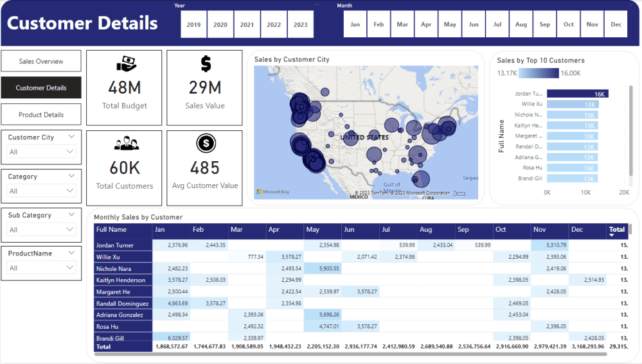The height and width of the screenshot is (364, 642).
Task: Filter by year 2022
Action: coord(274,24)
